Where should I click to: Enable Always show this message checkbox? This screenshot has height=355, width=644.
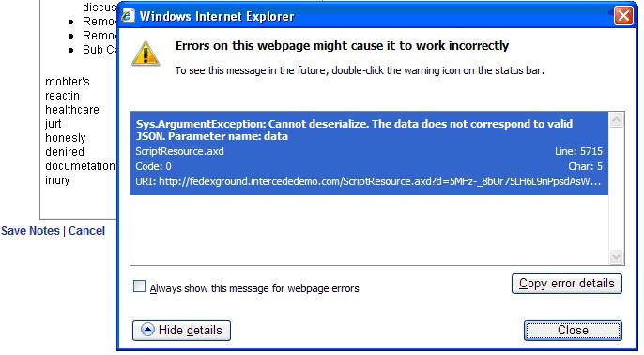point(139,286)
